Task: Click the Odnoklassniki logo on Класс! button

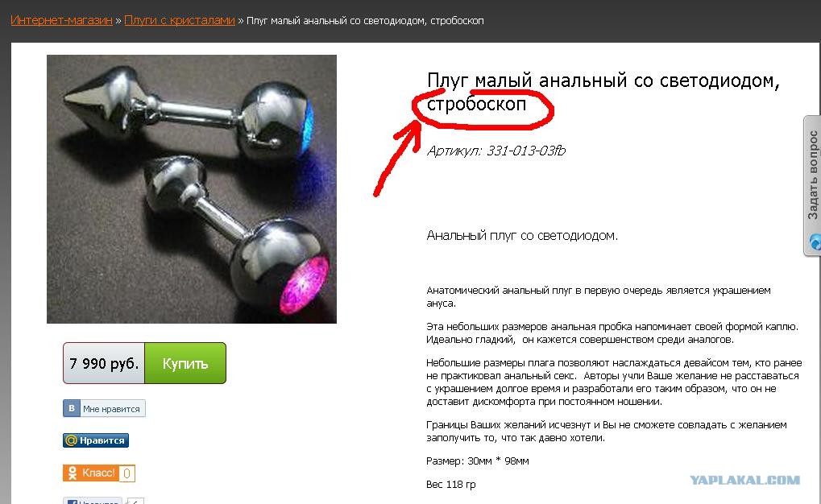Action: click(73, 473)
